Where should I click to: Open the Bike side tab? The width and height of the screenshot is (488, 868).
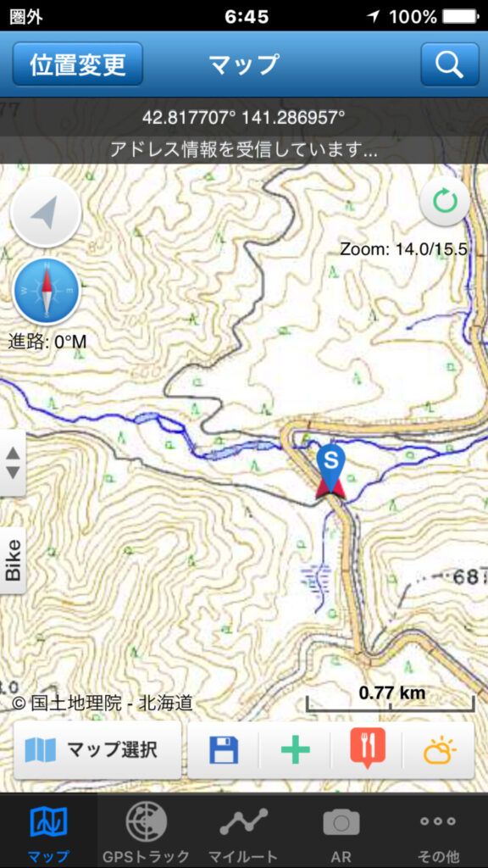(x=13, y=560)
